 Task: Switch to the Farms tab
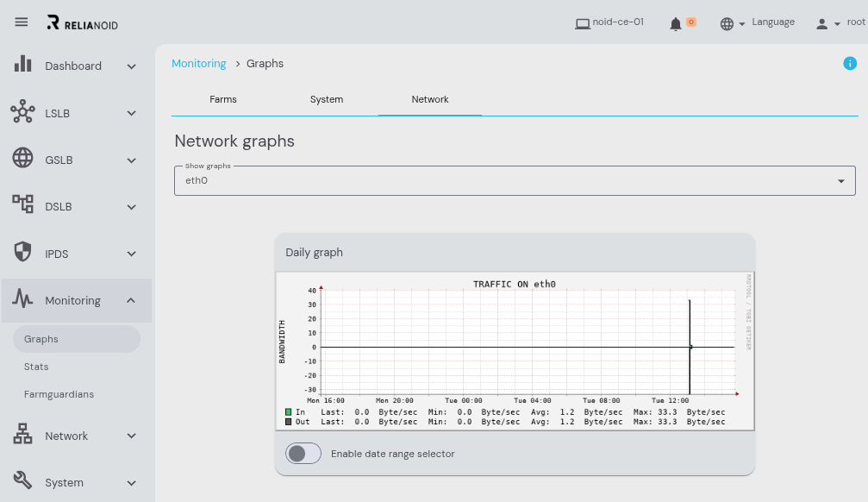[x=223, y=100]
